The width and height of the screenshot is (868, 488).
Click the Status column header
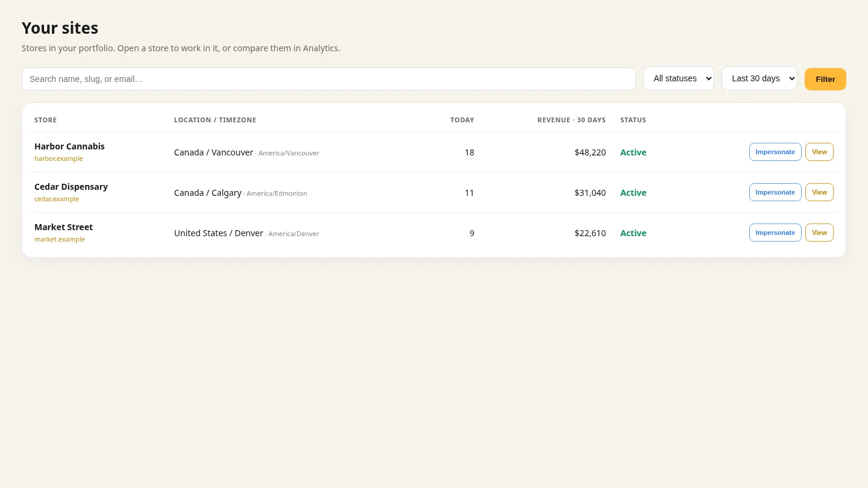pos(633,120)
